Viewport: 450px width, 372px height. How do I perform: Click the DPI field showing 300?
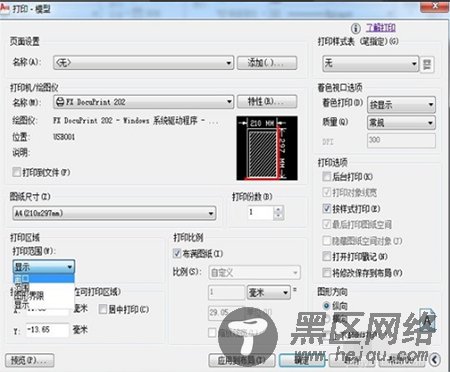(401, 140)
